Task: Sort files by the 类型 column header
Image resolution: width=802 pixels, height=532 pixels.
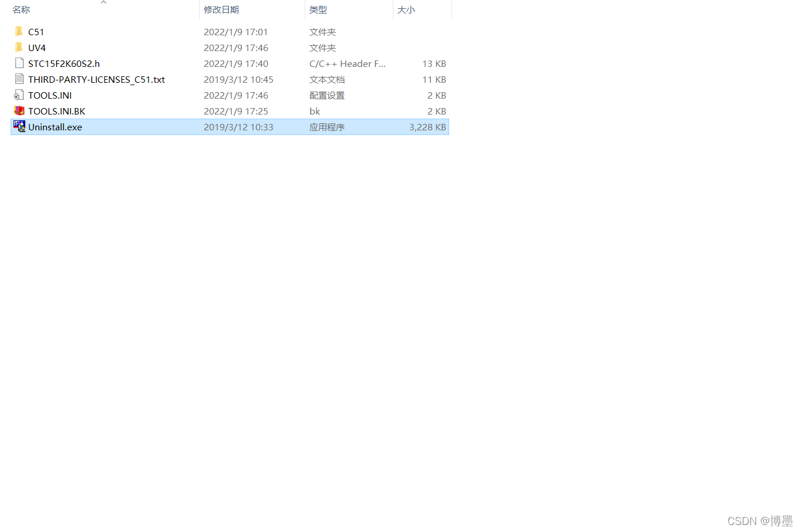Action: click(x=318, y=10)
